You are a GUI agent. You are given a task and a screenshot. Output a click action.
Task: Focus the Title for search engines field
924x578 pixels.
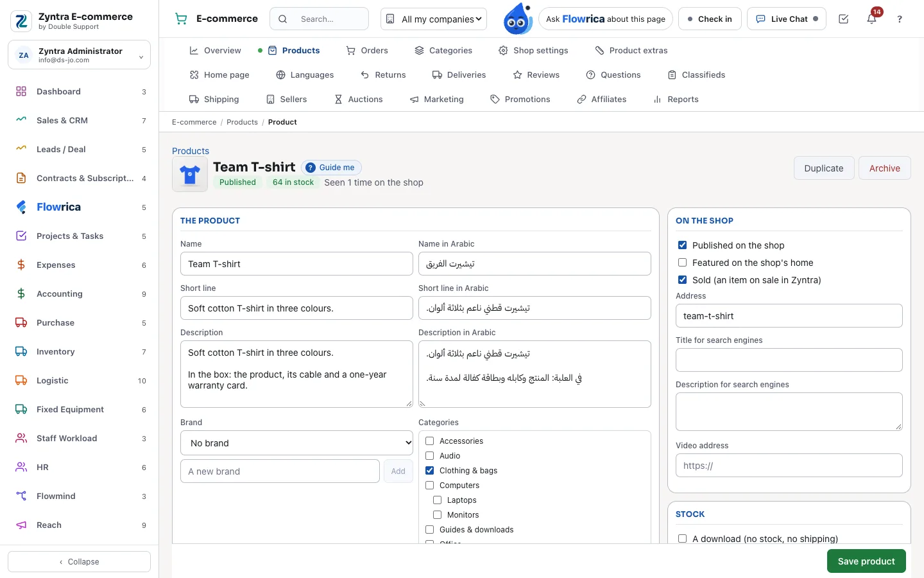[789, 360]
